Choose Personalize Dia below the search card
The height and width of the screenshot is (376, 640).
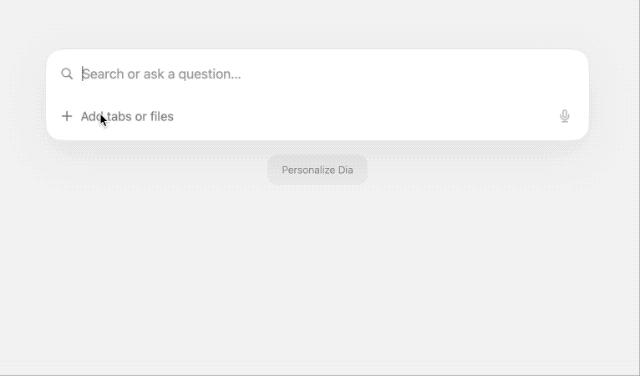(318, 170)
